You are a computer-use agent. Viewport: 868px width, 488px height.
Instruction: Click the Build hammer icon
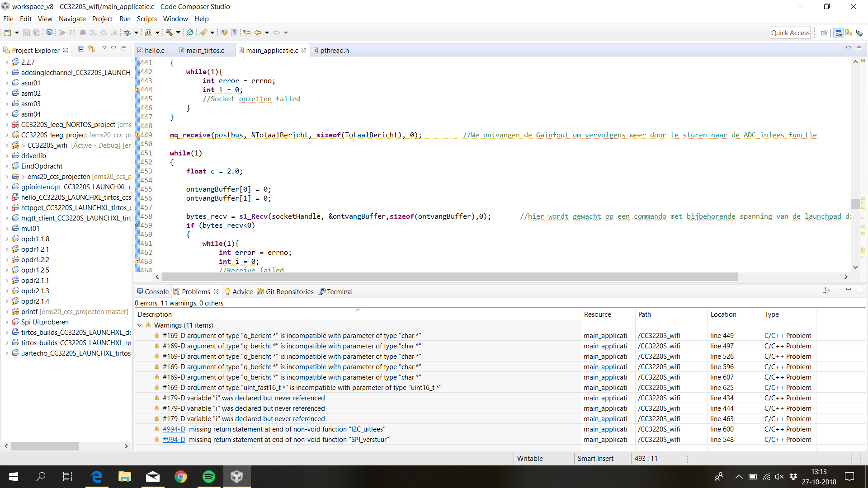tap(169, 33)
